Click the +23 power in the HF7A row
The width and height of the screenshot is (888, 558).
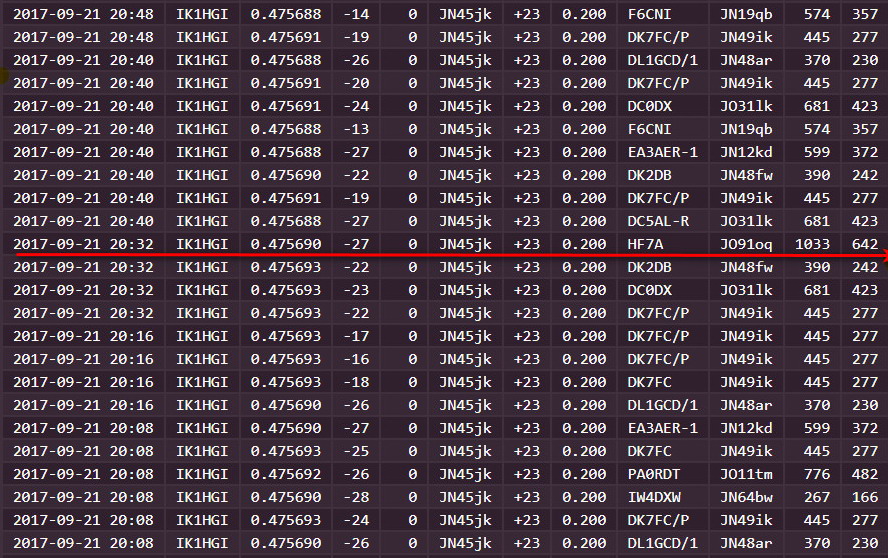tap(527, 244)
